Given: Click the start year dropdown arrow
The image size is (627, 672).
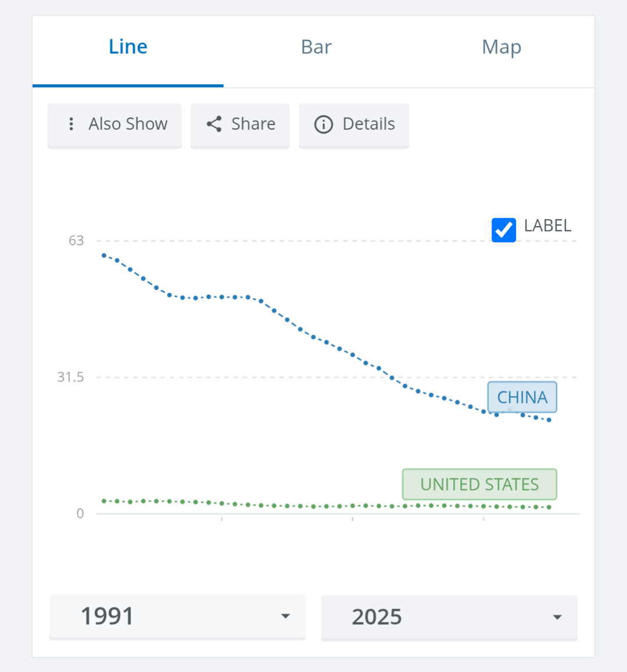Looking at the screenshot, I should [x=285, y=616].
